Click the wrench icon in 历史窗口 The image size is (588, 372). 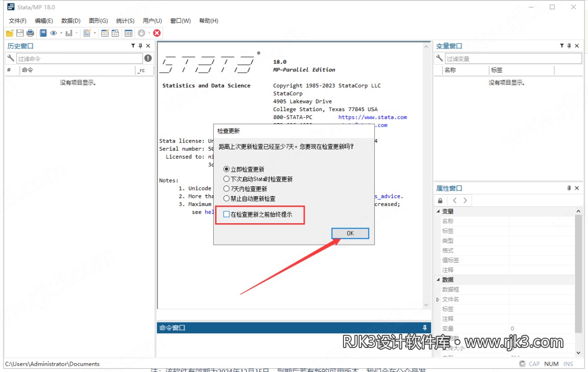[x=11, y=58]
